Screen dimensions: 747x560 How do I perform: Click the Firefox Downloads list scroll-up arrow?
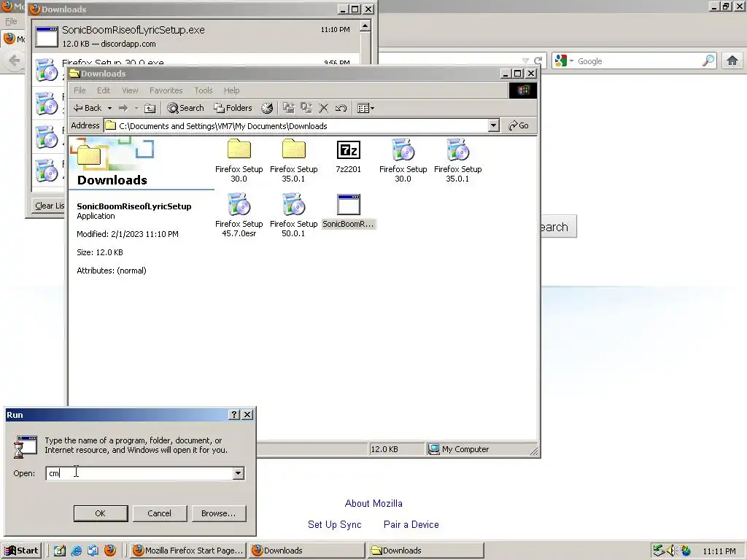pos(365,26)
